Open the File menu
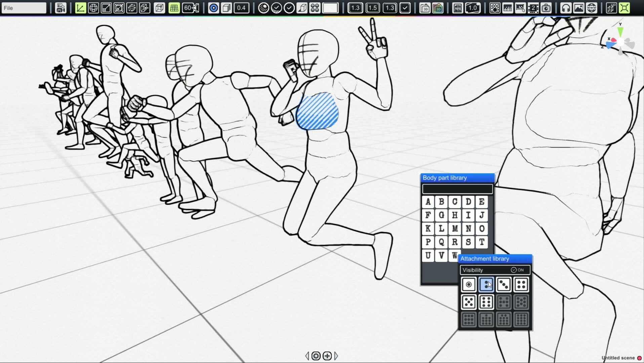This screenshot has height=363, width=644. [x=24, y=8]
